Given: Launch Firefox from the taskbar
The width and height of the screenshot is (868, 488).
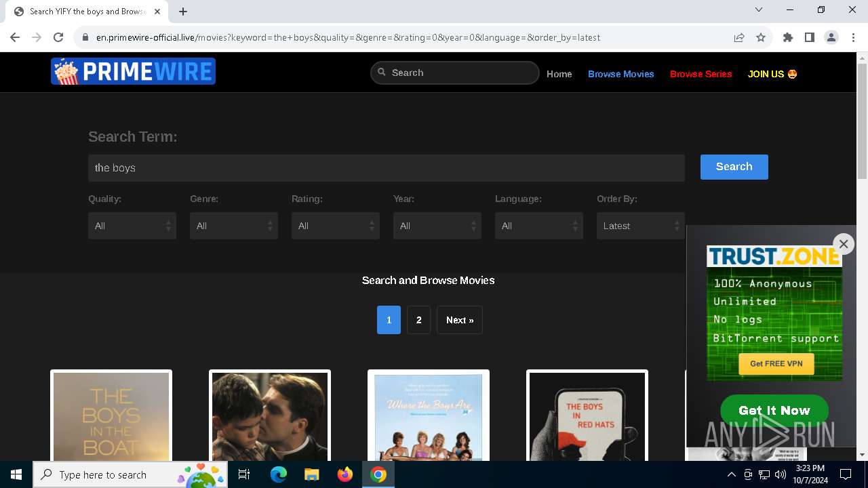Looking at the screenshot, I should click(x=345, y=474).
